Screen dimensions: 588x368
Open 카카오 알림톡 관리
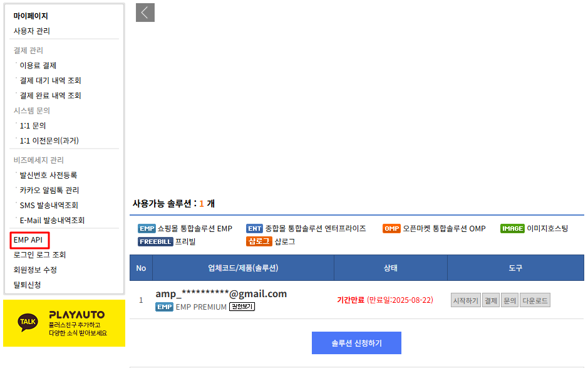[x=49, y=190]
